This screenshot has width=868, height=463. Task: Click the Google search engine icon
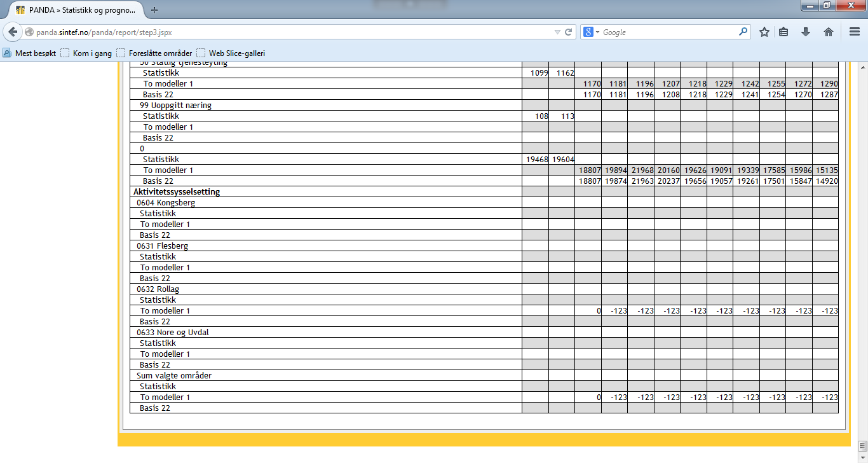[x=588, y=32]
